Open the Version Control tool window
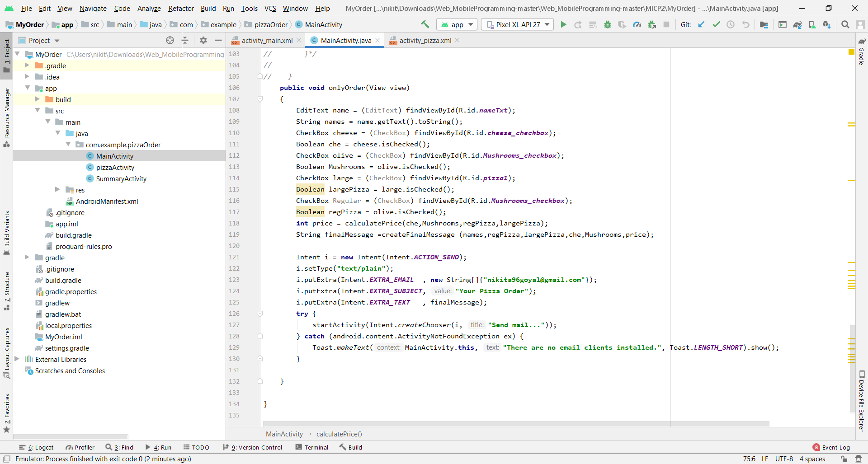The image size is (868, 464). 253,447
